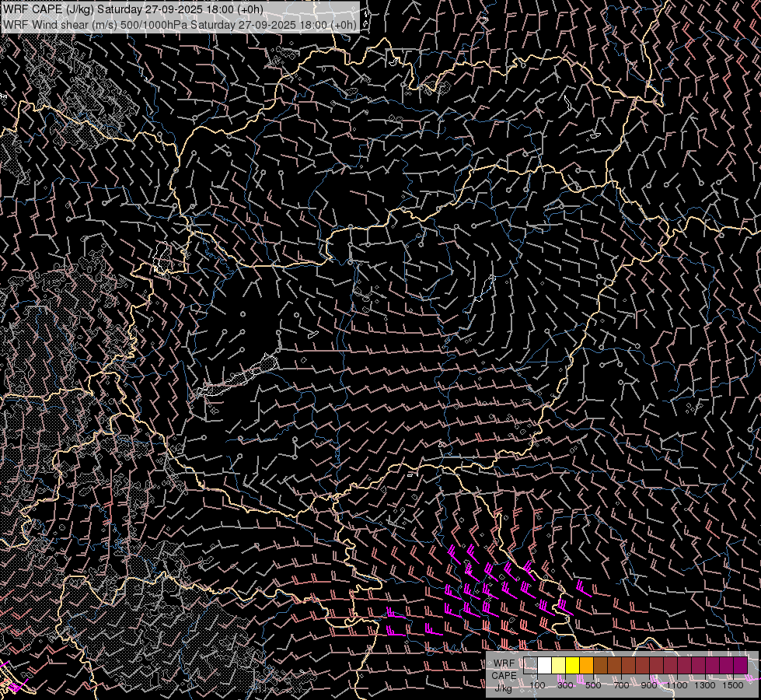This screenshot has width=761, height=700.
Task: Click the 100 legend value
Action: click(537, 685)
